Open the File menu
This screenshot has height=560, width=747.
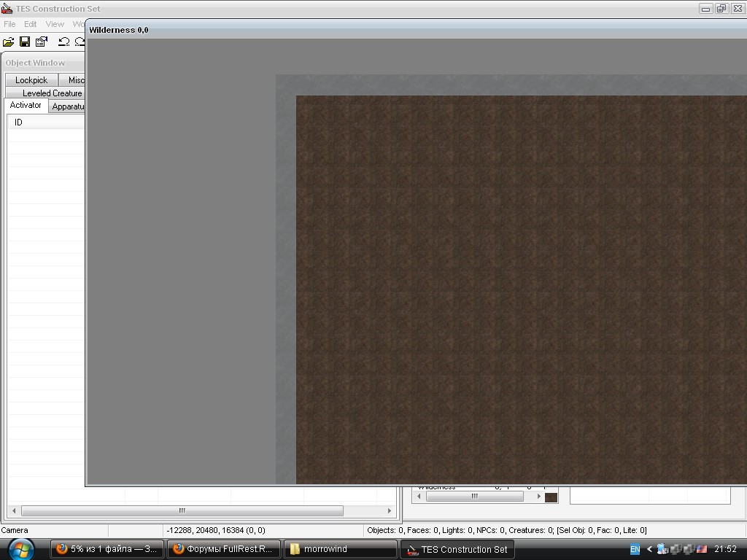(9, 24)
